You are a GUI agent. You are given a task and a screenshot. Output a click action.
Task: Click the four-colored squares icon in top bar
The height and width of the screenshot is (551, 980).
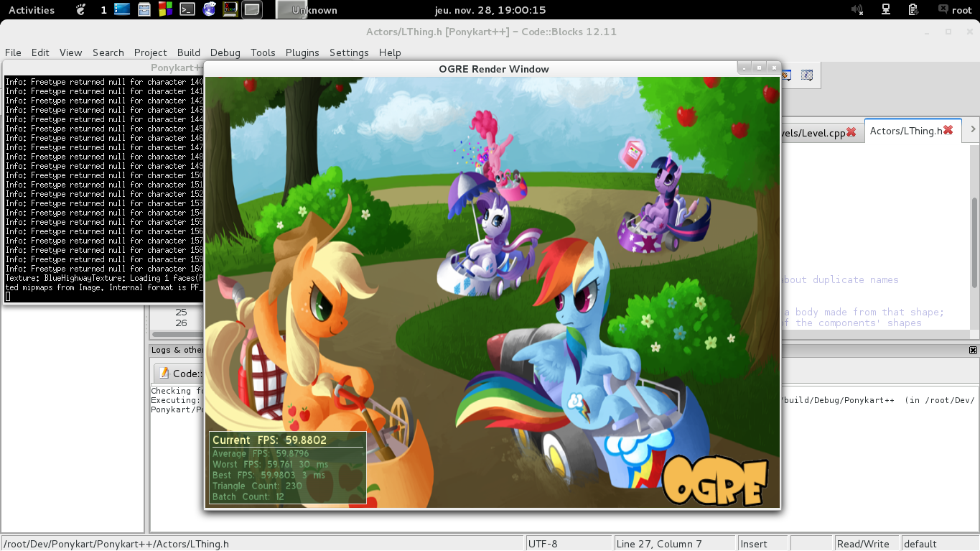tap(165, 9)
